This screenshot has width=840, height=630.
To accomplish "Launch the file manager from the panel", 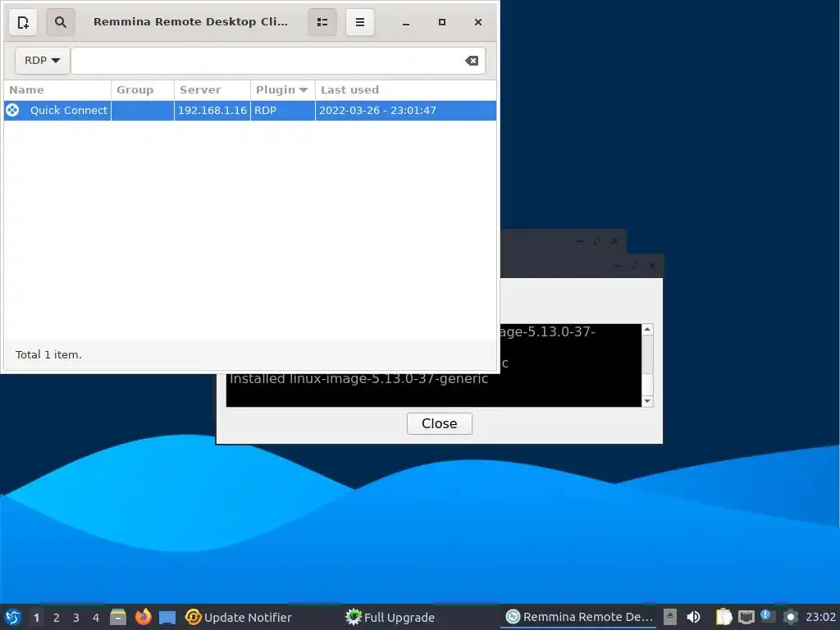I will pyautogui.click(x=118, y=617).
